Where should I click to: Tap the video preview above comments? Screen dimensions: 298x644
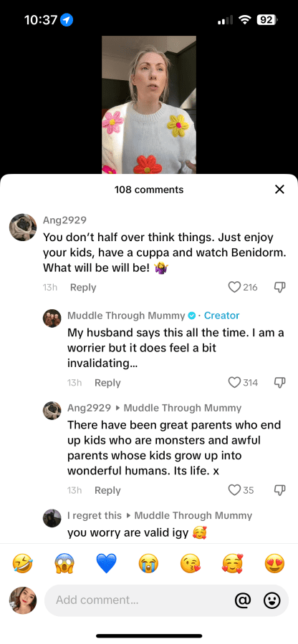point(149,104)
